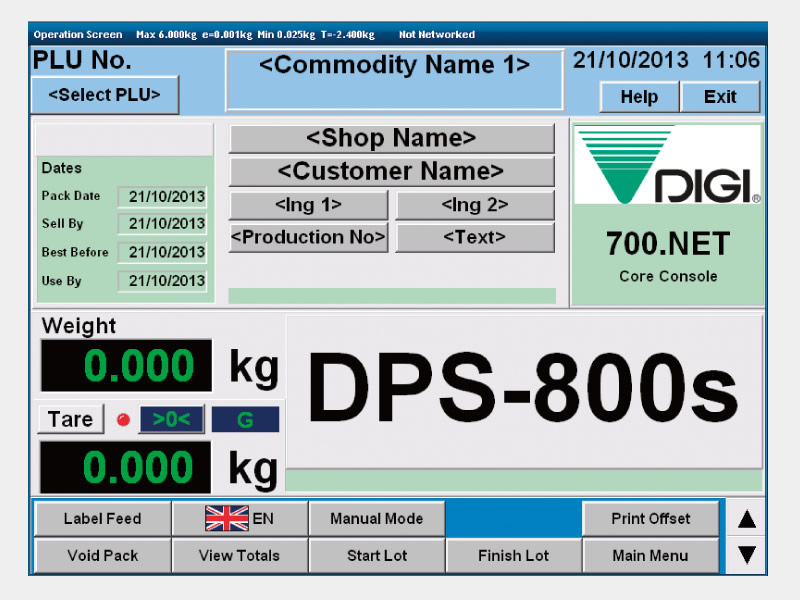
Task: Open the Select PLU chooser
Action: point(105,95)
